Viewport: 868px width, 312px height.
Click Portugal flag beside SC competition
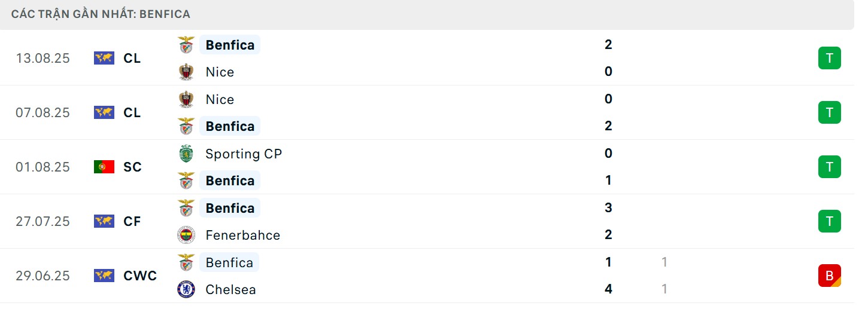[x=104, y=167]
